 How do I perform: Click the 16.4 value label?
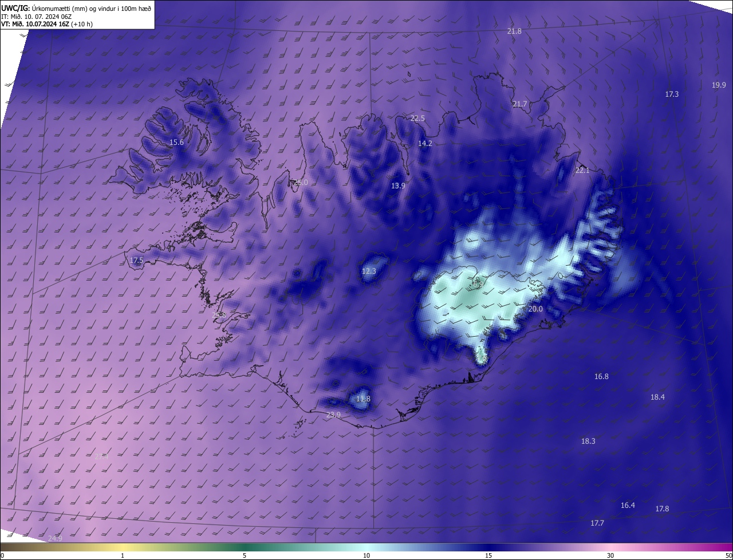628,505
